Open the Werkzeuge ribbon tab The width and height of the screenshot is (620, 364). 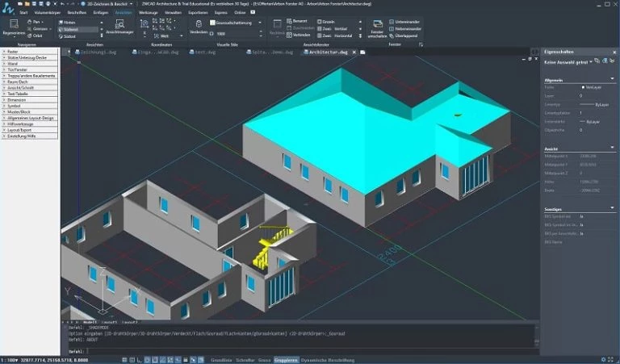click(x=149, y=12)
